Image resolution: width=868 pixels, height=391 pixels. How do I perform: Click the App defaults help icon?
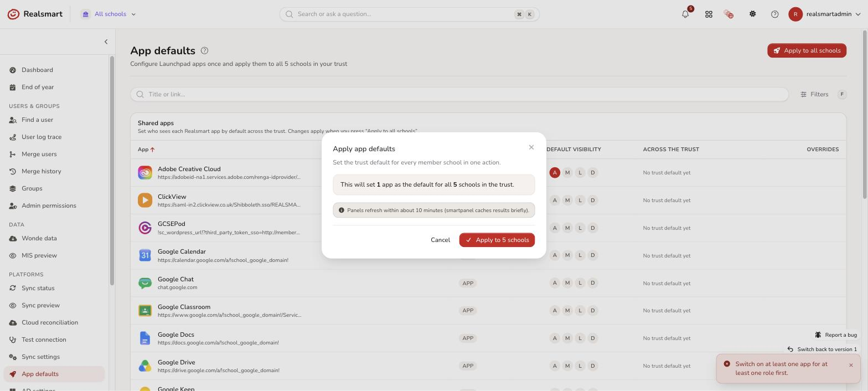point(204,50)
